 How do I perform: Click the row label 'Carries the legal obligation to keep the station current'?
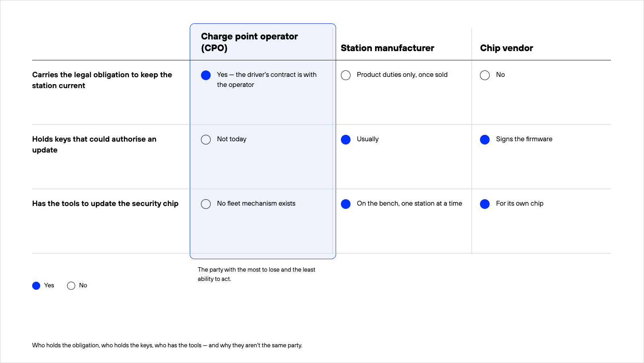tap(102, 80)
